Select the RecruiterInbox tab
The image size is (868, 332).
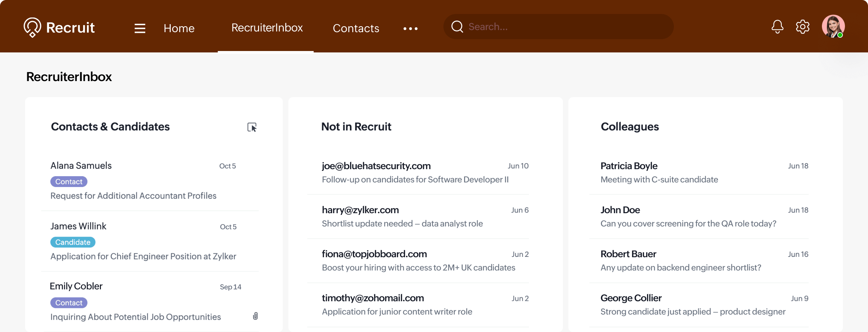tap(267, 27)
